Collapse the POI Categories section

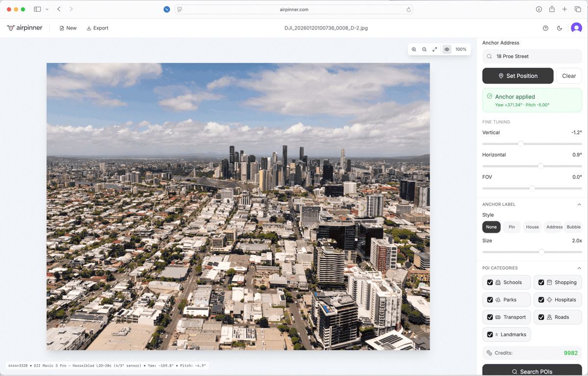579,268
